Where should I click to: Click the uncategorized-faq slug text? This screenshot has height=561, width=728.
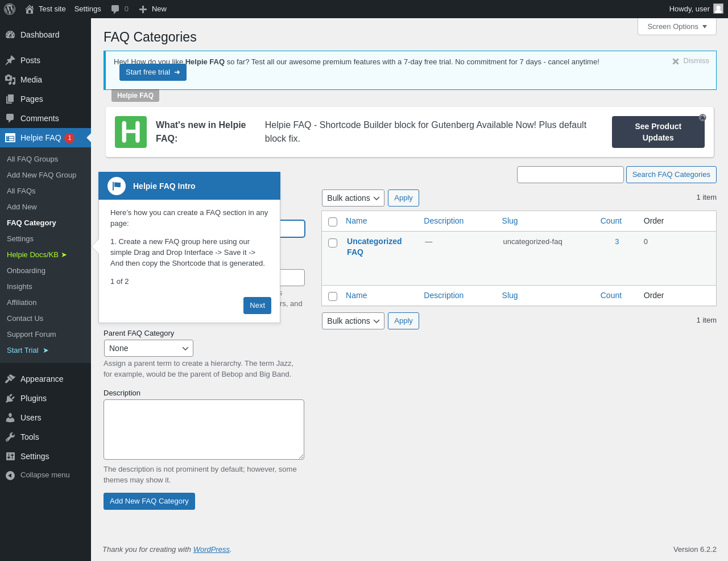[x=532, y=242]
